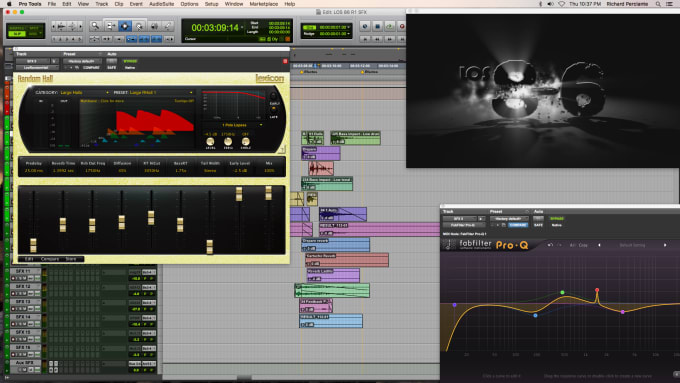
Task: Open factory default preset menu in Lexicon header
Action: coord(82,61)
